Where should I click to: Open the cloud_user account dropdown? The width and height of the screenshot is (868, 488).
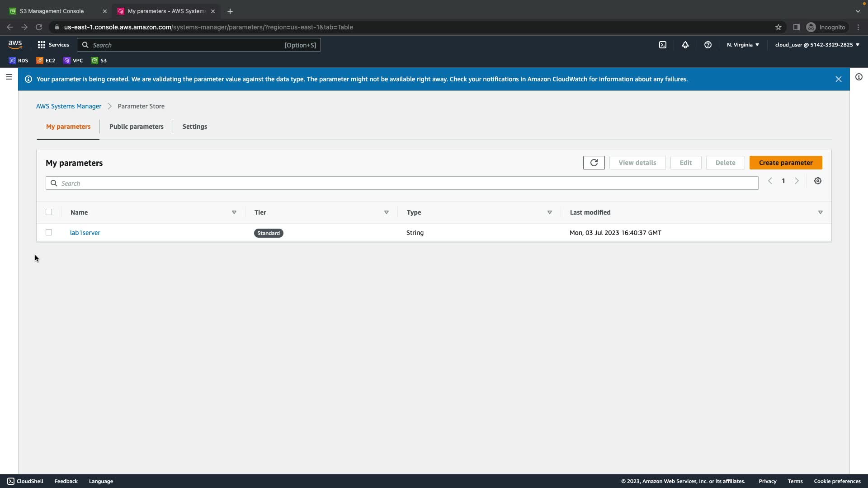(816, 45)
